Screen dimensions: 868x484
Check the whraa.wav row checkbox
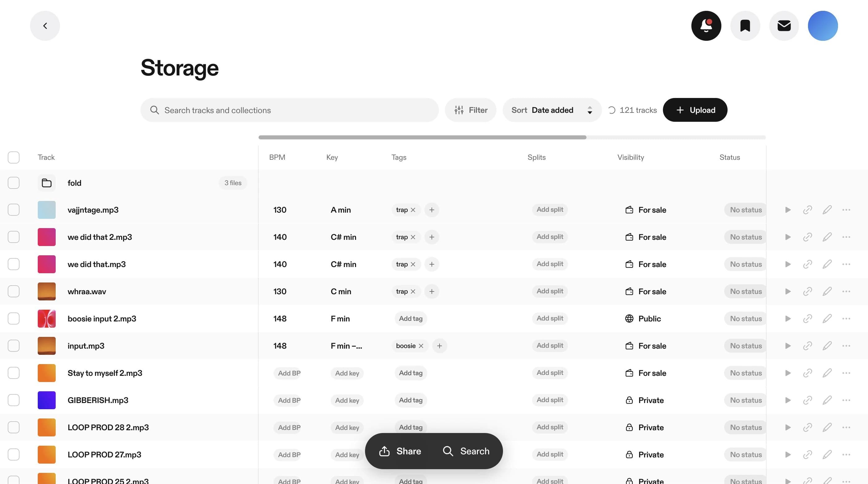click(14, 291)
